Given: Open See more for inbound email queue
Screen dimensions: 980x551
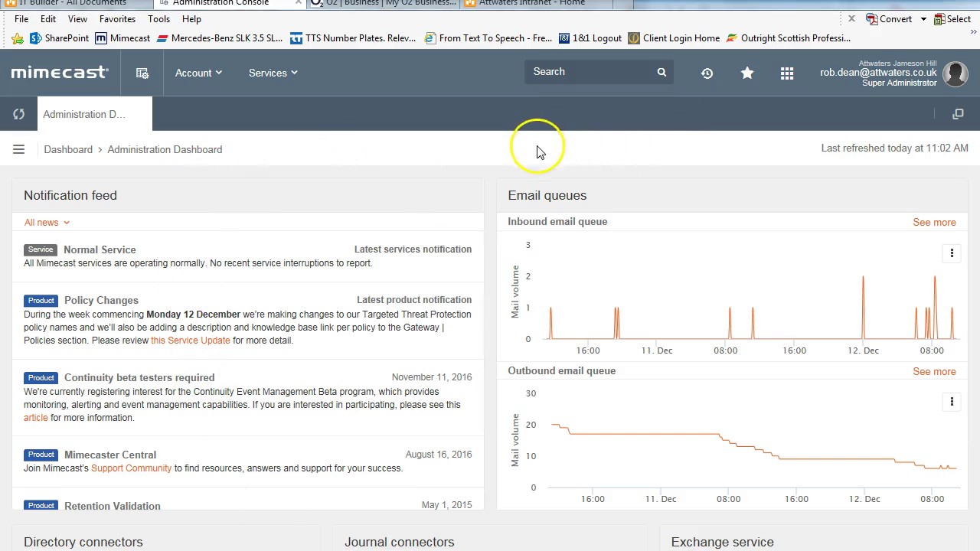Looking at the screenshot, I should pyautogui.click(x=934, y=223).
